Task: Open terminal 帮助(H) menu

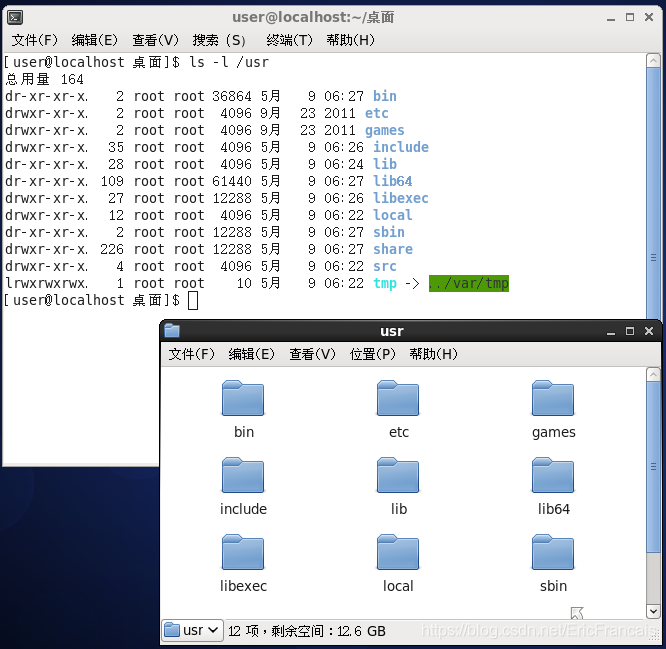Action: coord(350,40)
